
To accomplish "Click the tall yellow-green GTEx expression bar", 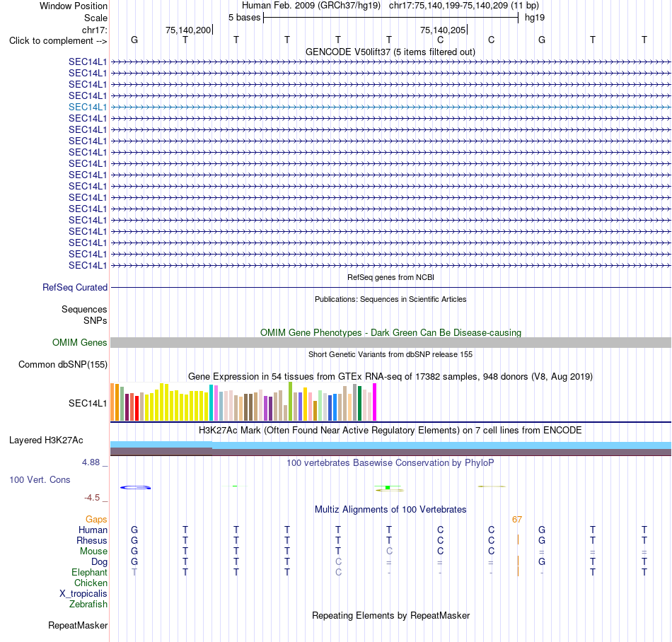I will tap(290, 402).
